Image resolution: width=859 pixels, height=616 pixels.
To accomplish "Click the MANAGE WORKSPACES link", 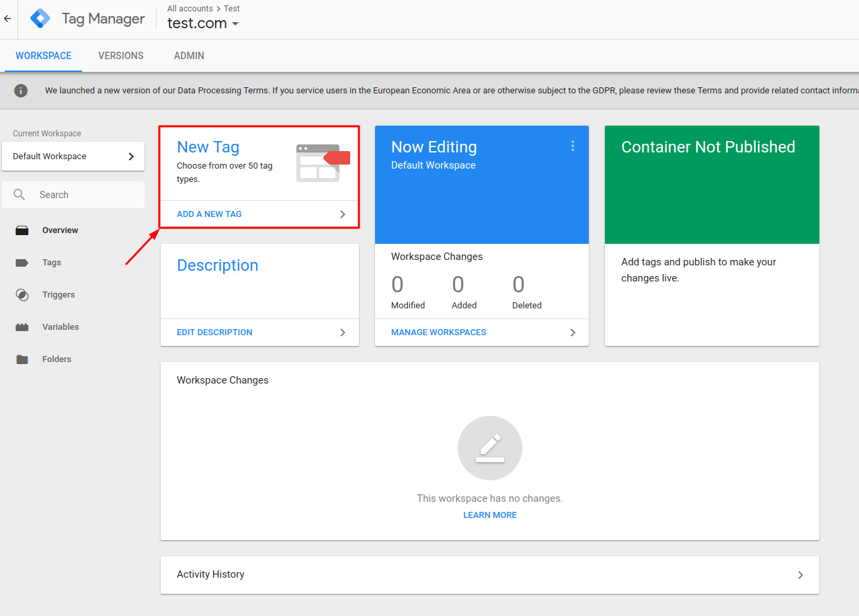I will point(438,333).
